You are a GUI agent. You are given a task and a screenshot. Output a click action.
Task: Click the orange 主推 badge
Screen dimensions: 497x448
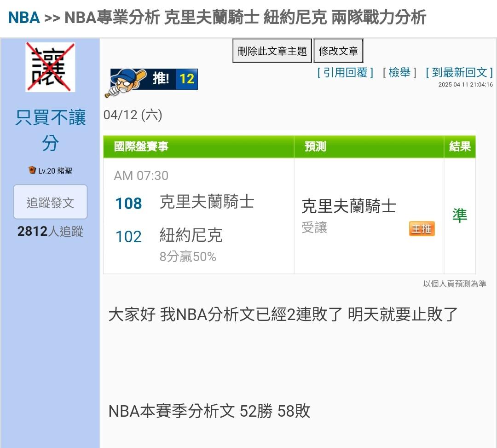pos(422,228)
